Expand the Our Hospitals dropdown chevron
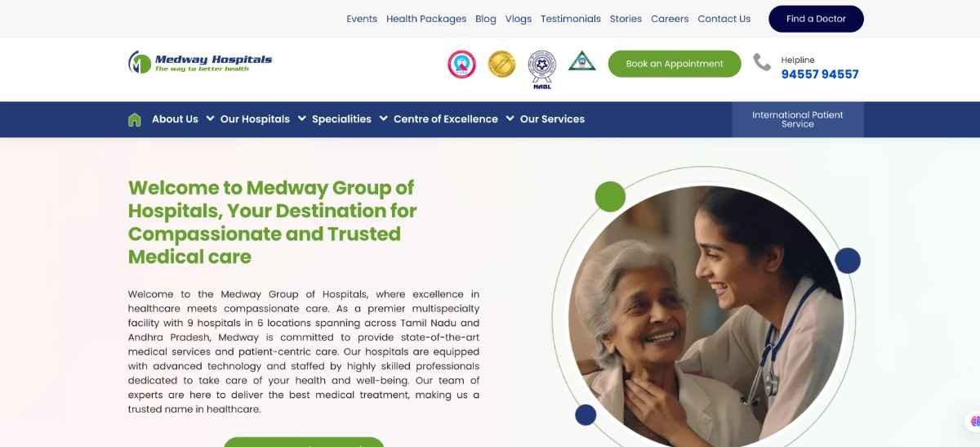980x447 pixels. click(x=301, y=118)
